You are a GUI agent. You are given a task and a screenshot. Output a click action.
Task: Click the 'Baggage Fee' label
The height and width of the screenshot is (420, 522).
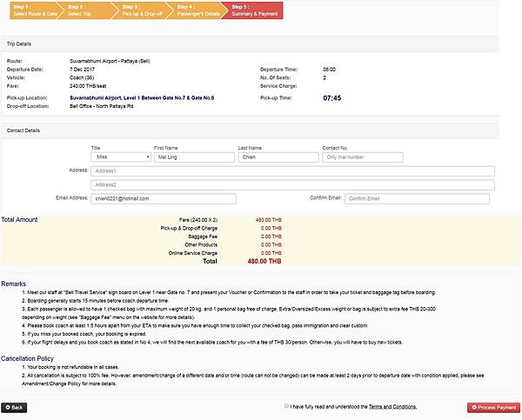point(203,237)
